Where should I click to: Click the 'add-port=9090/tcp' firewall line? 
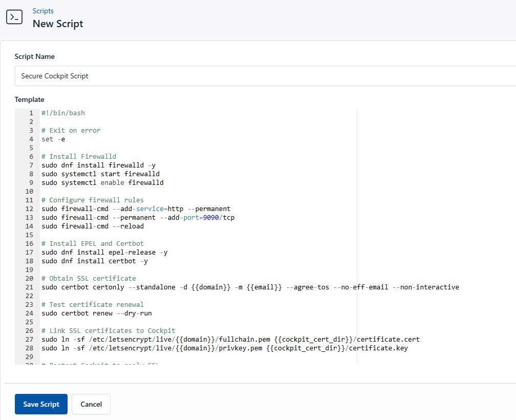(x=138, y=217)
